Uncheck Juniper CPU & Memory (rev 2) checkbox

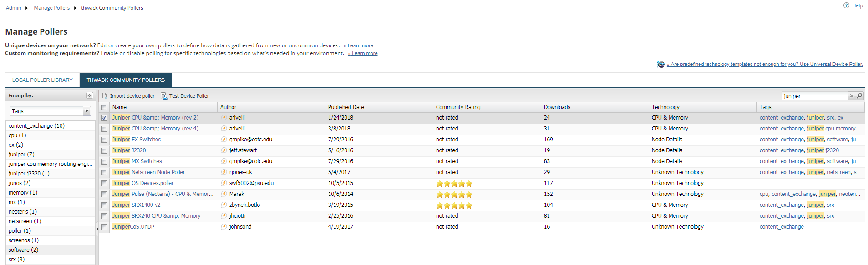pyautogui.click(x=104, y=118)
